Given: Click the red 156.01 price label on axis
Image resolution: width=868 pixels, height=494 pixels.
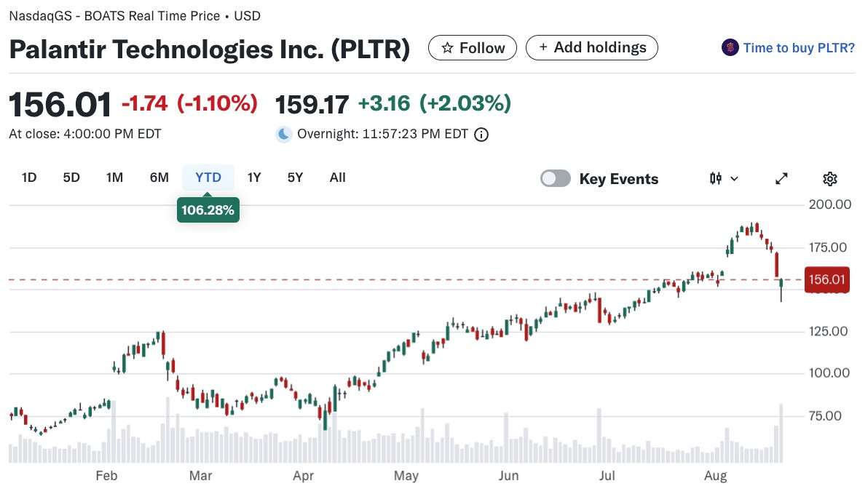Looking at the screenshot, I should tap(826, 279).
